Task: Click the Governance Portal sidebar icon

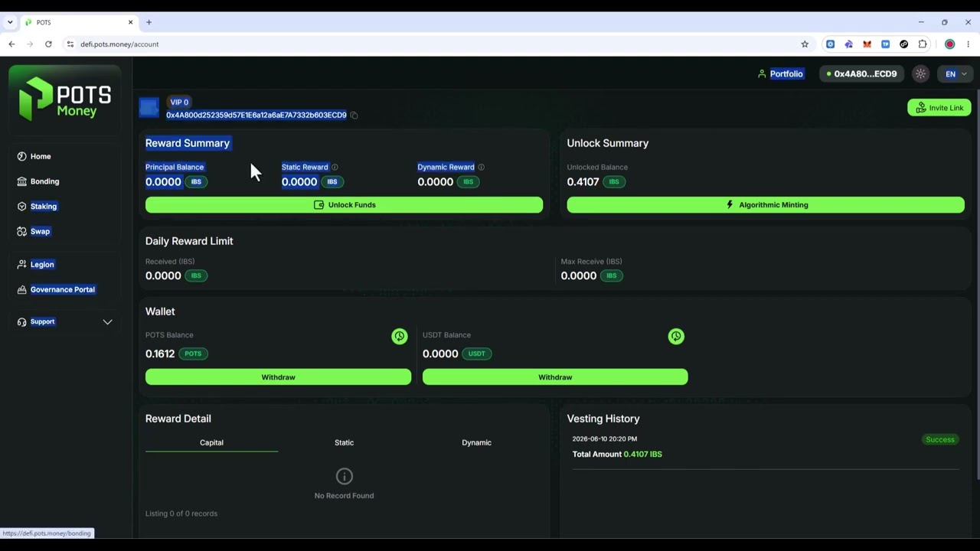Action: click(x=21, y=289)
